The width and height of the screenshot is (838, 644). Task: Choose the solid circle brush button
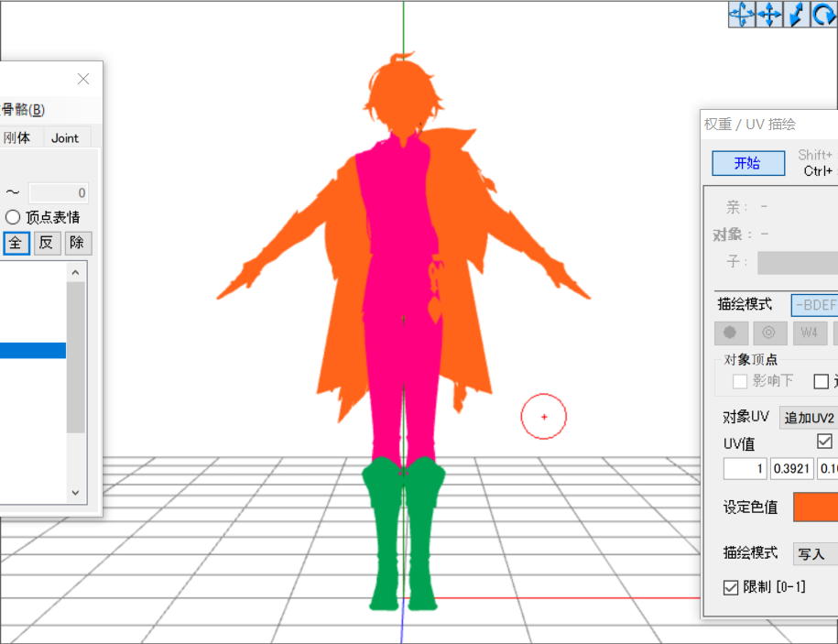[731, 333]
